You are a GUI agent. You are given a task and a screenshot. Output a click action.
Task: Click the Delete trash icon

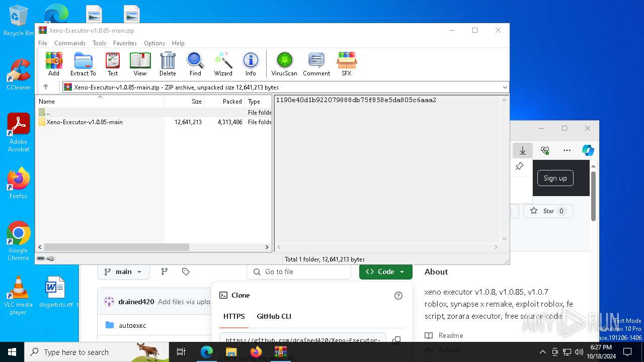point(168,64)
